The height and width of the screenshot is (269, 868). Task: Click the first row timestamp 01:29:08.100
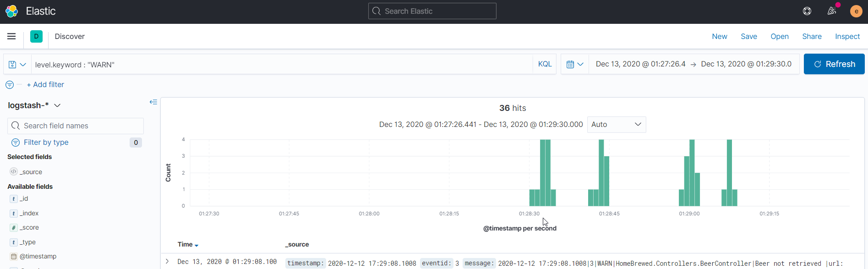pyautogui.click(x=227, y=262)
